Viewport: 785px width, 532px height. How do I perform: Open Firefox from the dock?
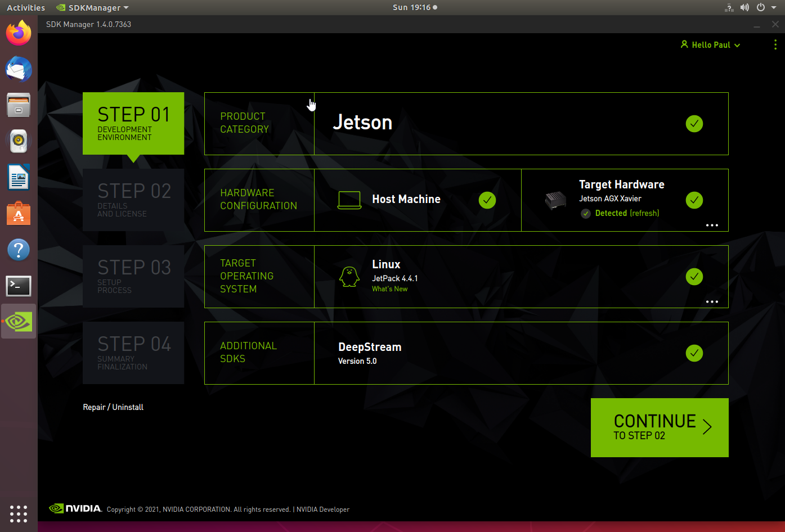coord(19,33)
